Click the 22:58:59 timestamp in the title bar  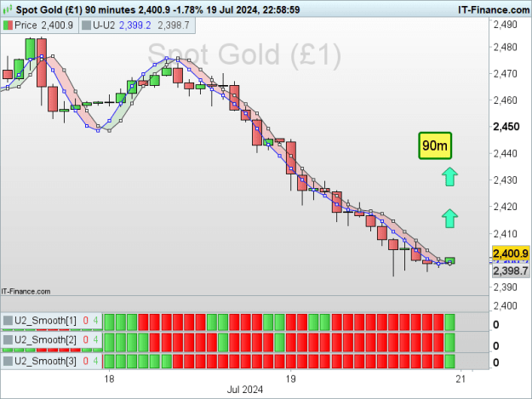click(281, 10)
